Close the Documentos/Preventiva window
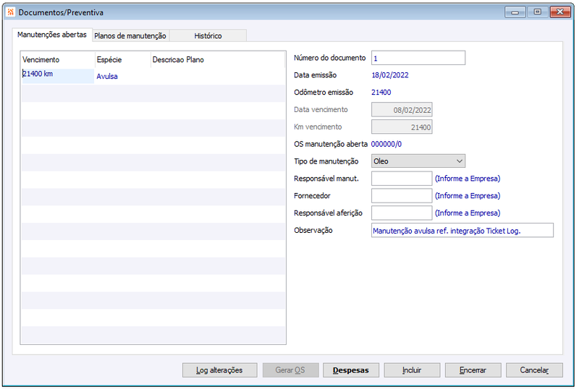Viewport: 579px width, 392px height. [560, 12]
